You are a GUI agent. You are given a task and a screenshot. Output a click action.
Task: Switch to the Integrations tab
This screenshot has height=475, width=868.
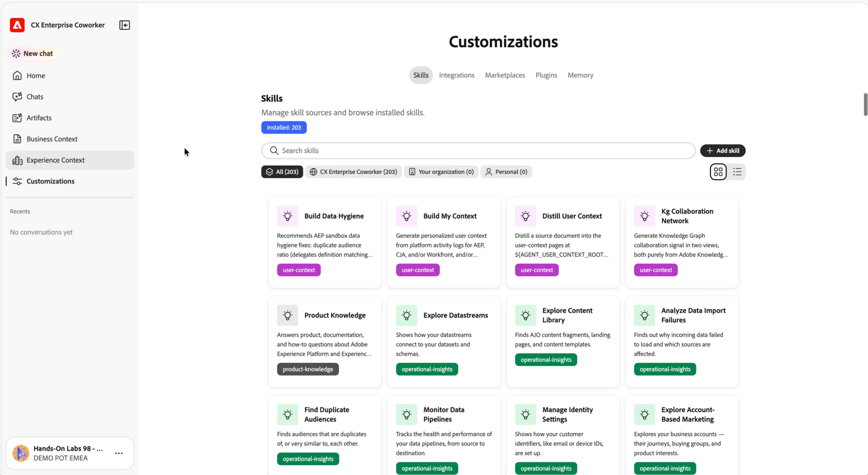[x=457, y=75]
